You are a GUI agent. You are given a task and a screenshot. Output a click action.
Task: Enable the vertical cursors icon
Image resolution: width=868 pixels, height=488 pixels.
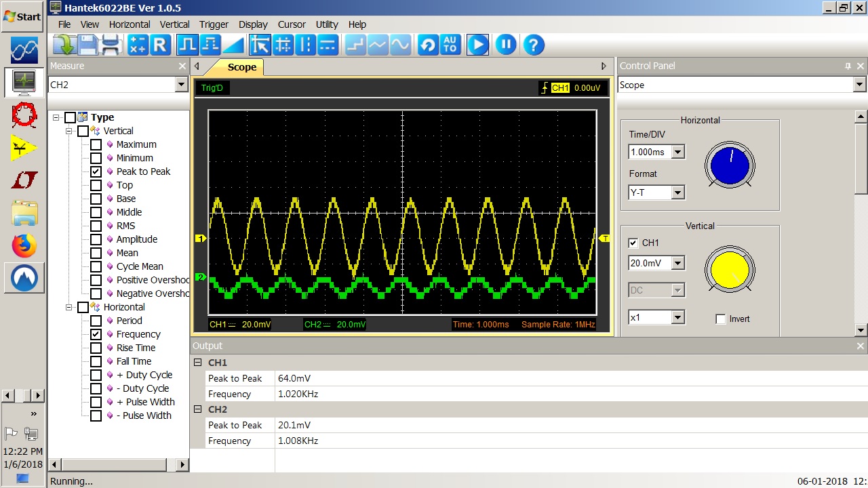[305, 45]
